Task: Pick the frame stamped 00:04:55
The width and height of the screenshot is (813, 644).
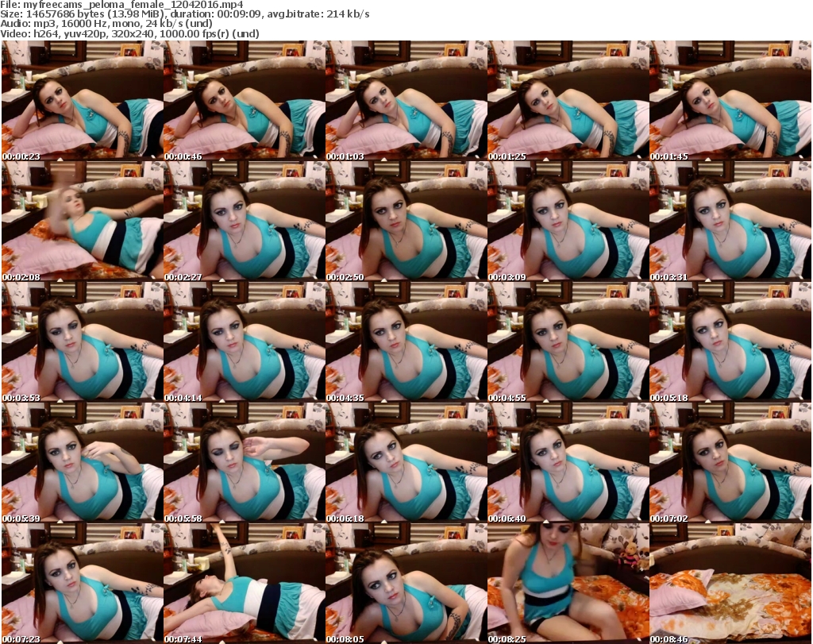Action: click(x=568, y=341)
